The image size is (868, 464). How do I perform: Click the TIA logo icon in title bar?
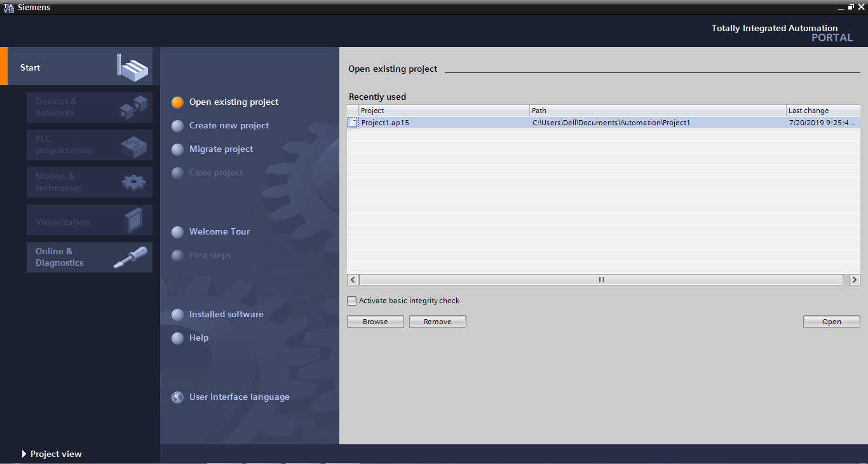(x=8, y=7)
